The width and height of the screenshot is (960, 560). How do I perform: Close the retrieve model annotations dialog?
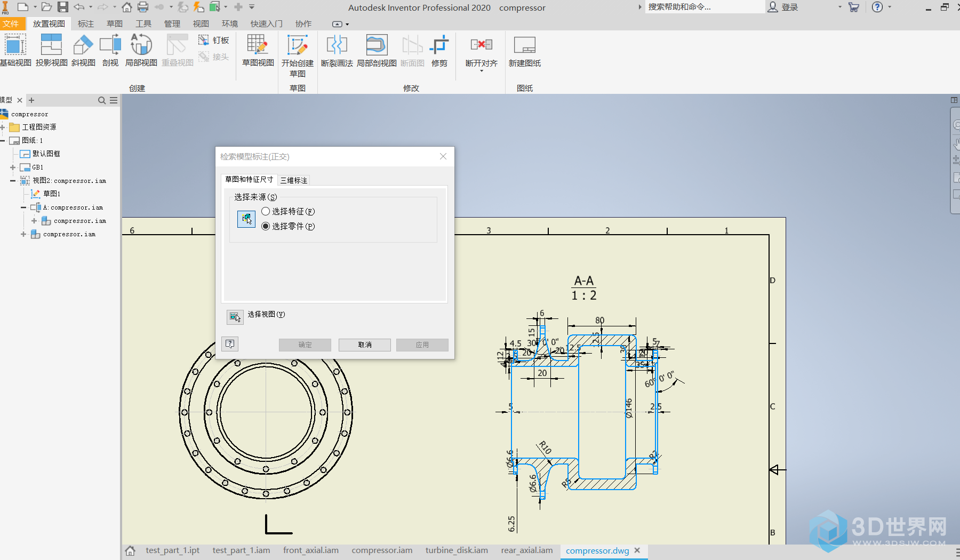point(443,156)
